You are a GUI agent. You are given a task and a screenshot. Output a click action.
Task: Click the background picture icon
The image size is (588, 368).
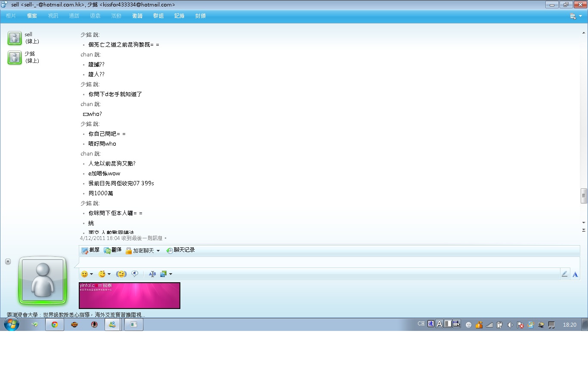(x=163, y=274)
